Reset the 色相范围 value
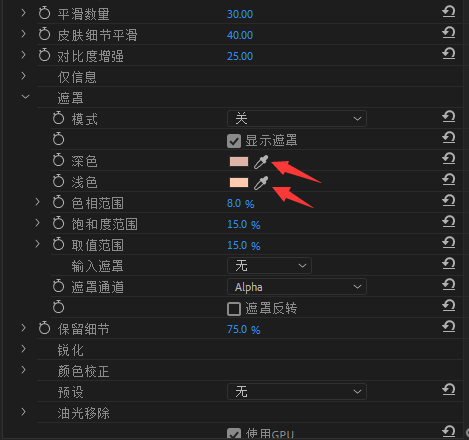This screenshot has width=469, height=440. (449, 201)
